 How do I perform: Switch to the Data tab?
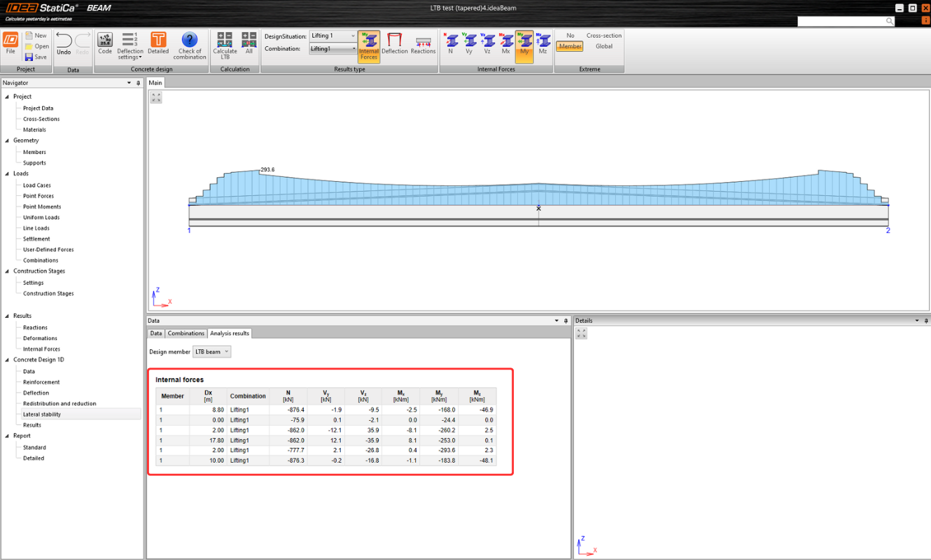click(156, 333)
